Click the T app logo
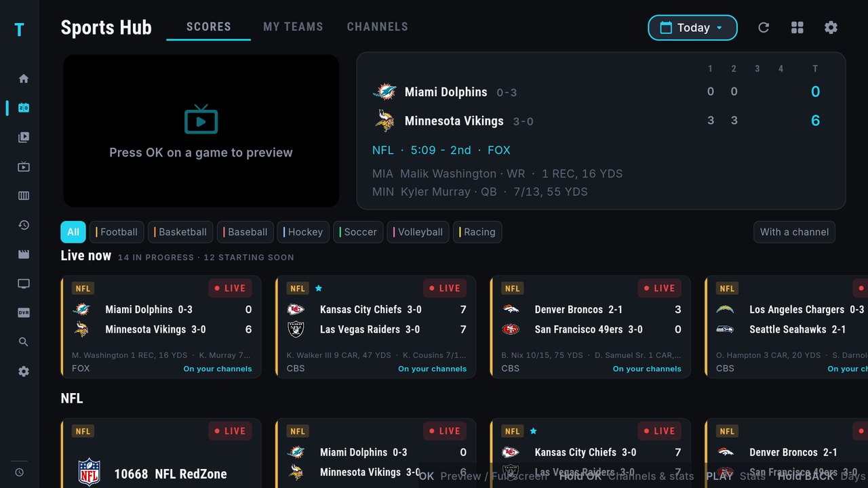 click(x=19, y=30)
